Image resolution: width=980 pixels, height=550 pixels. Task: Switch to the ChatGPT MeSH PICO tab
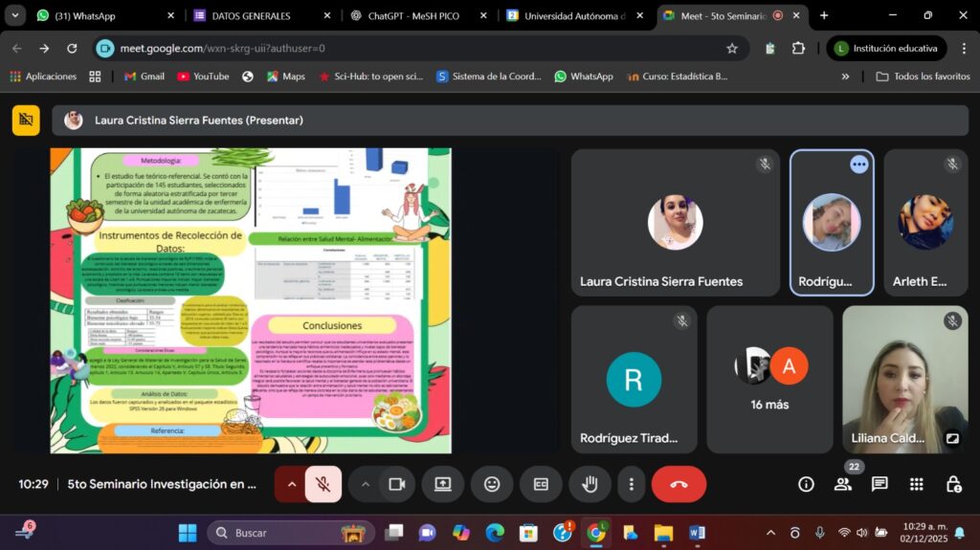click(412, 15)
